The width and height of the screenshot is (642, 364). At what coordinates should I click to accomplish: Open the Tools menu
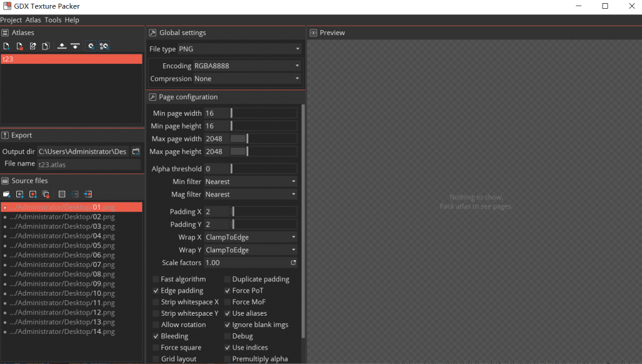(x=53, y=20)
